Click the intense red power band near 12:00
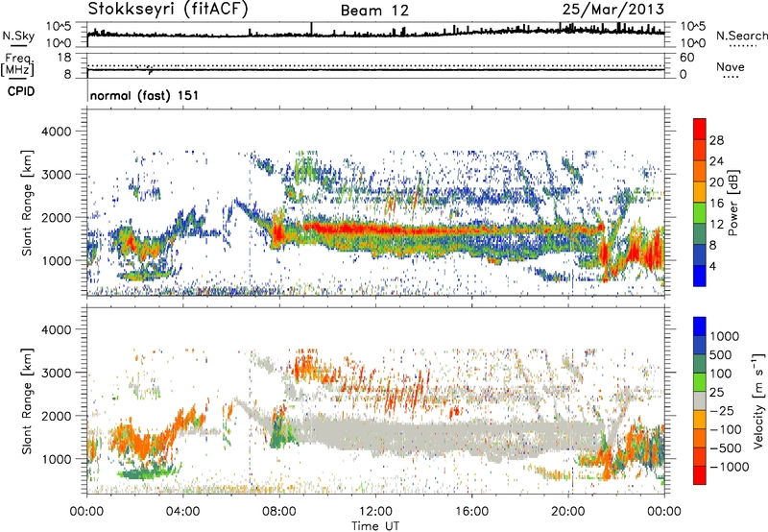768x532 pixels. click(x=375, y=229)
